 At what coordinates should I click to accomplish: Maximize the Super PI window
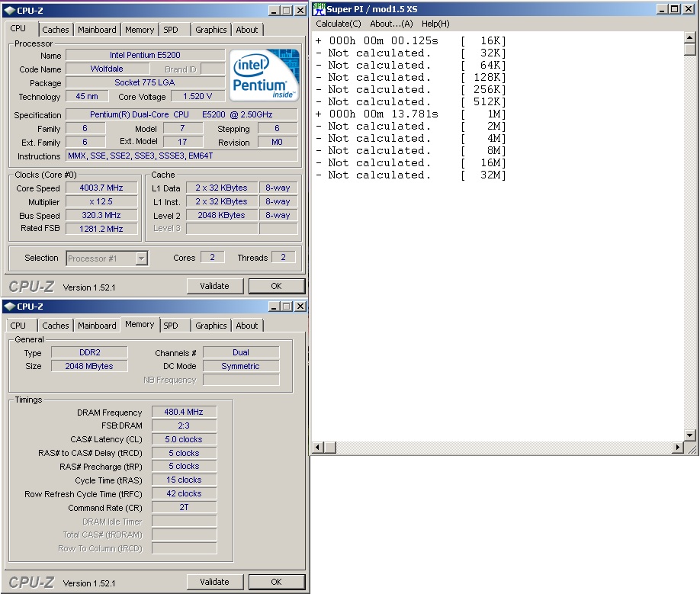pos(674,9)
